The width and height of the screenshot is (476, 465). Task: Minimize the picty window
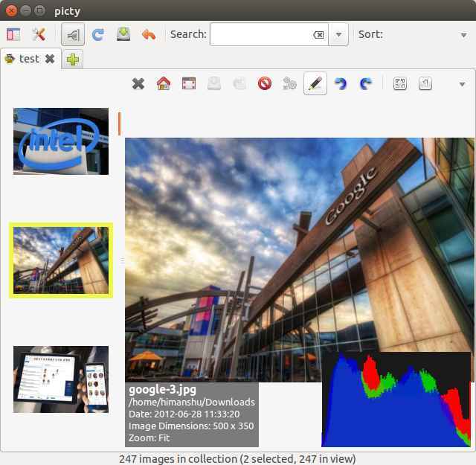[26, 11]
